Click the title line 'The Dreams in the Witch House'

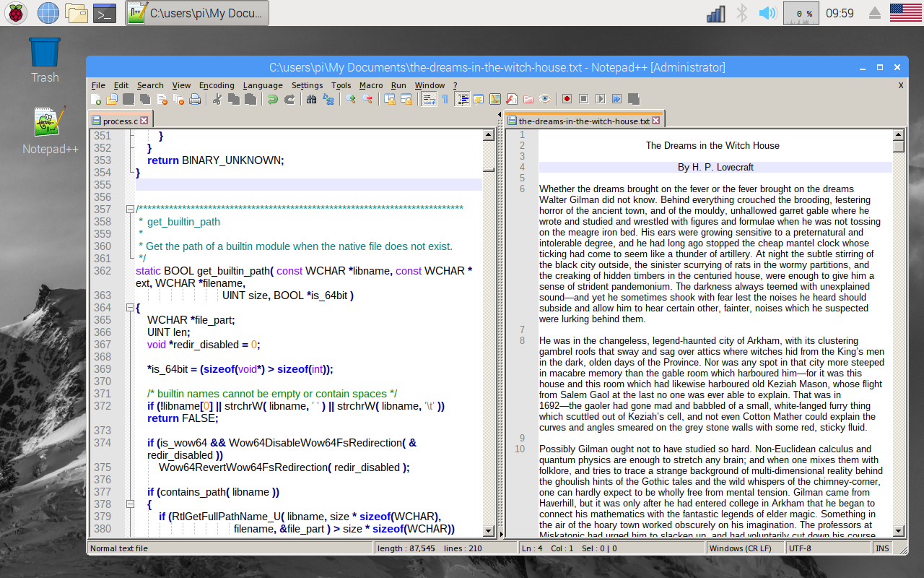(x=712, y=145)
